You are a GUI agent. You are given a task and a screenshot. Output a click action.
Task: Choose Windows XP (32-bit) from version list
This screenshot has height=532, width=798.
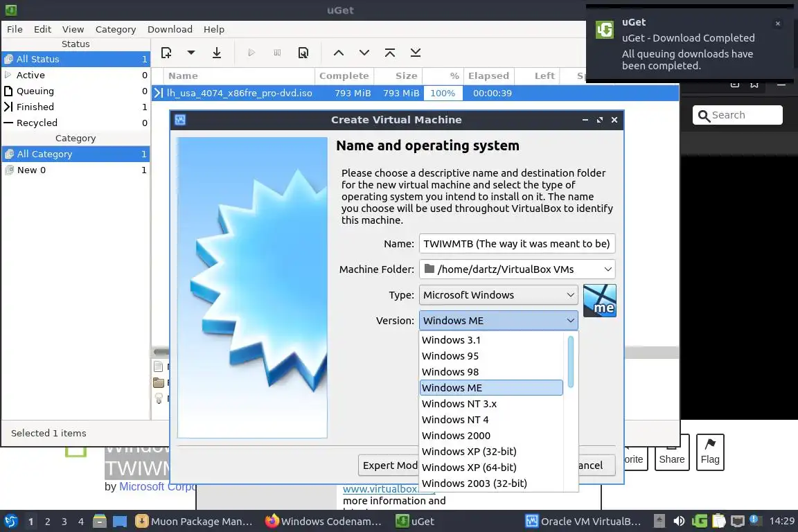click(492, 452)
